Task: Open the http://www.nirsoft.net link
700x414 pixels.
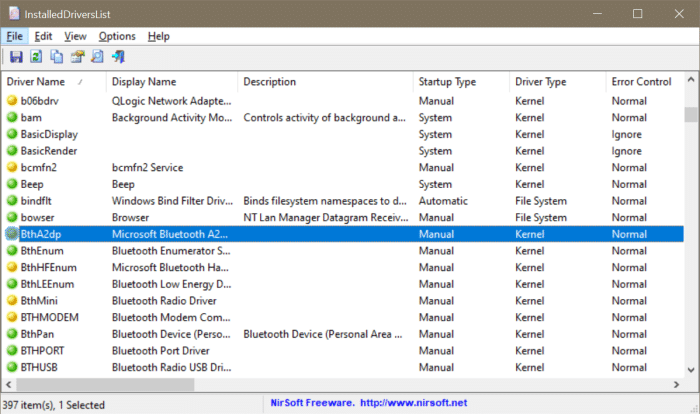Action: coord(413,403)
